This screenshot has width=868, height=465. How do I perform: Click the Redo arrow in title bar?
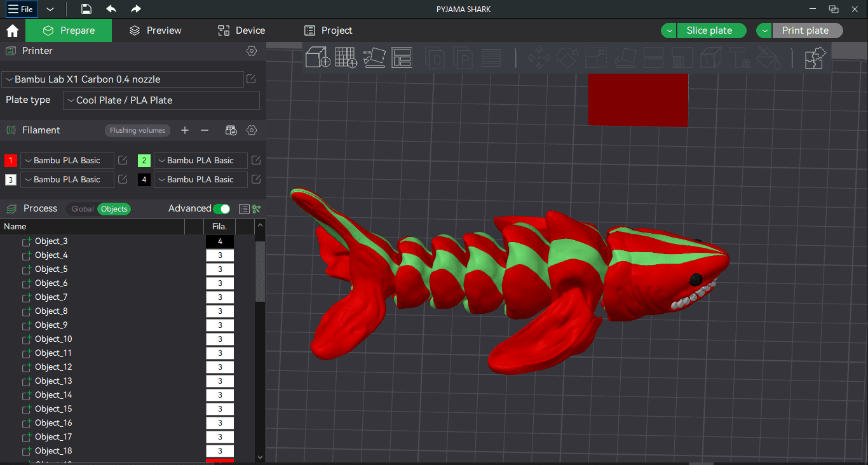(x=135, y=9)
